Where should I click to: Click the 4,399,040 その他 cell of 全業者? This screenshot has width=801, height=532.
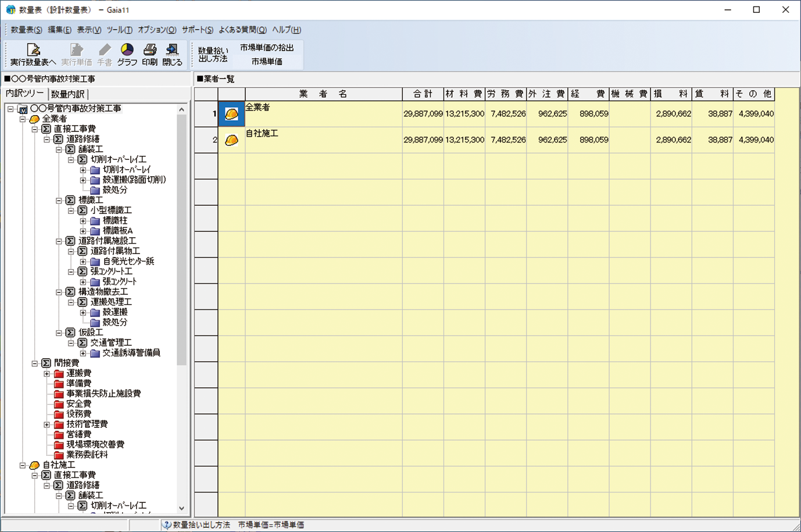pyautogui.click(x=754, y=114)
